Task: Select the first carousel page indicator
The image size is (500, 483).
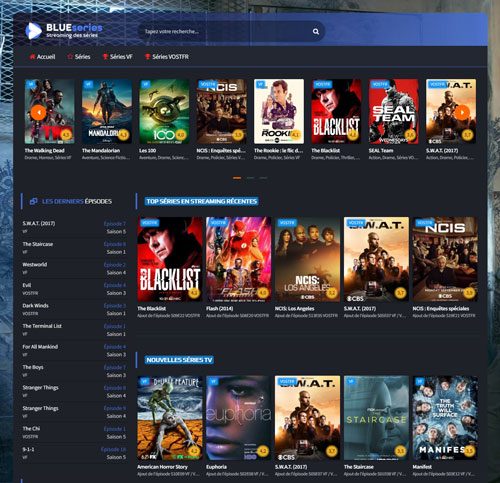Action: 237,178
